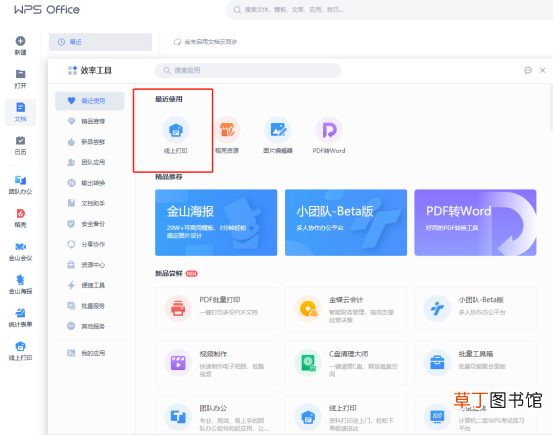This screenshot has height=435, width=553.
Task: Open the 稻壳资源 recently used app icon
Action: (227, 130)
